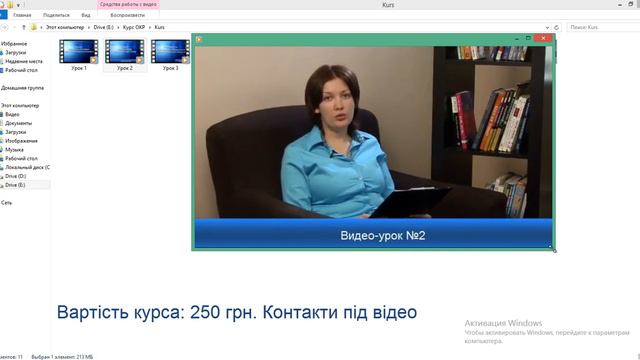Select the Урок 1 video thumbnail
The image size is (640, 360).
click(x=79, y=51)
